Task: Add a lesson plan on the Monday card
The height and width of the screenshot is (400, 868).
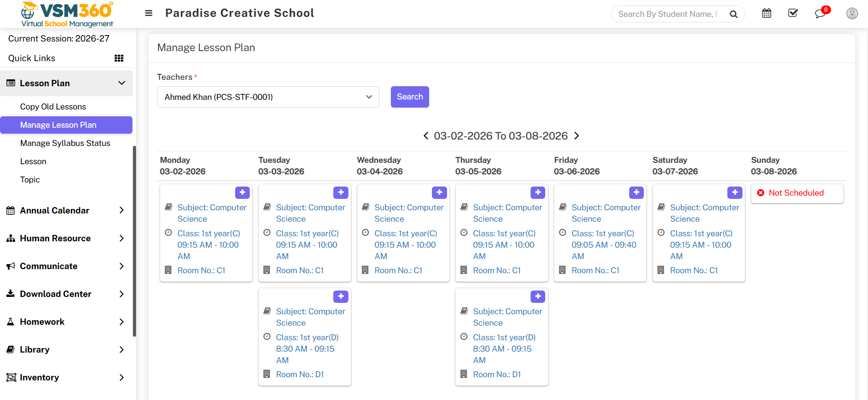Action: click(242, 192)
